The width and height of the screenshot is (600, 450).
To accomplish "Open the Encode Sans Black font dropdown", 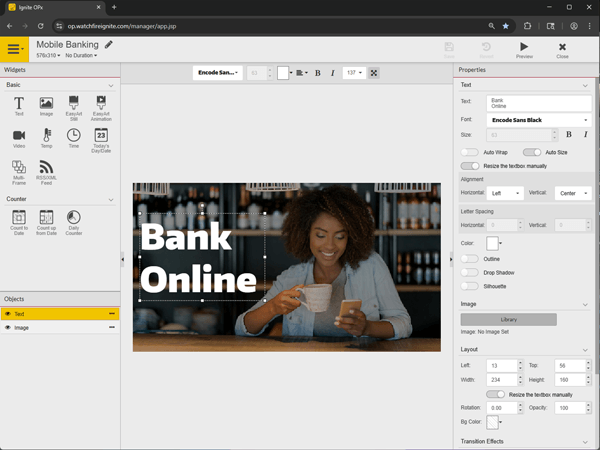I will point(538,120).
